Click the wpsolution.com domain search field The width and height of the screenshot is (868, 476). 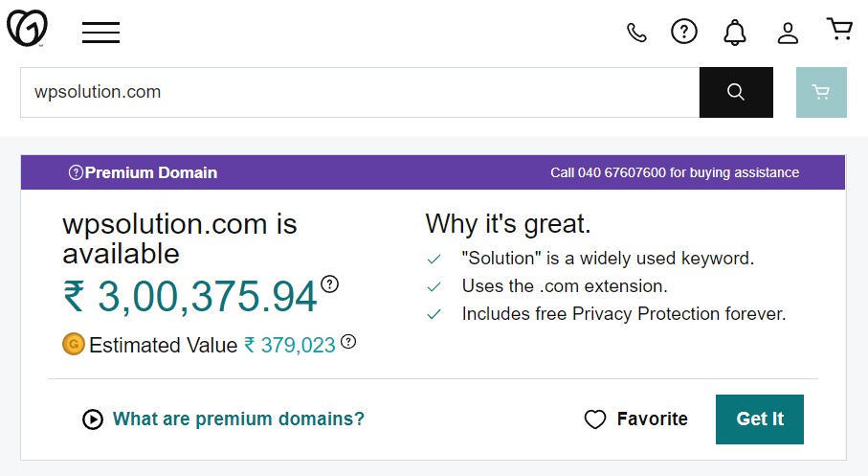tap(360, 93)
